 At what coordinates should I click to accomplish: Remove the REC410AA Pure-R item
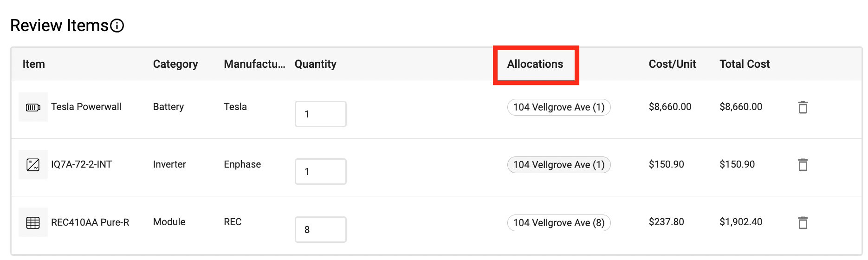pyautogui.click(x=803, y=223)
